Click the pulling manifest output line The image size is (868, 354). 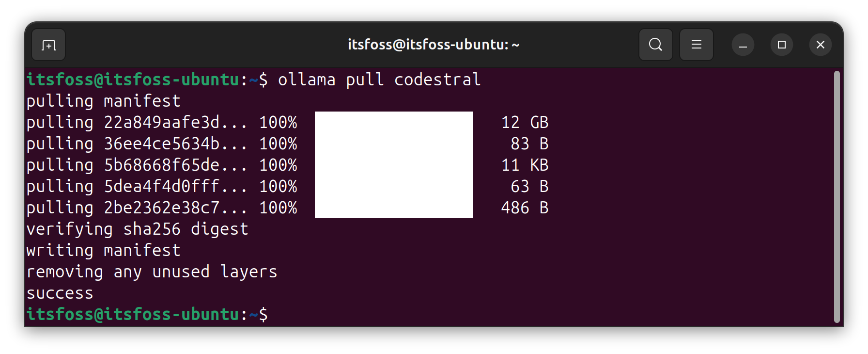coord(103,101)
